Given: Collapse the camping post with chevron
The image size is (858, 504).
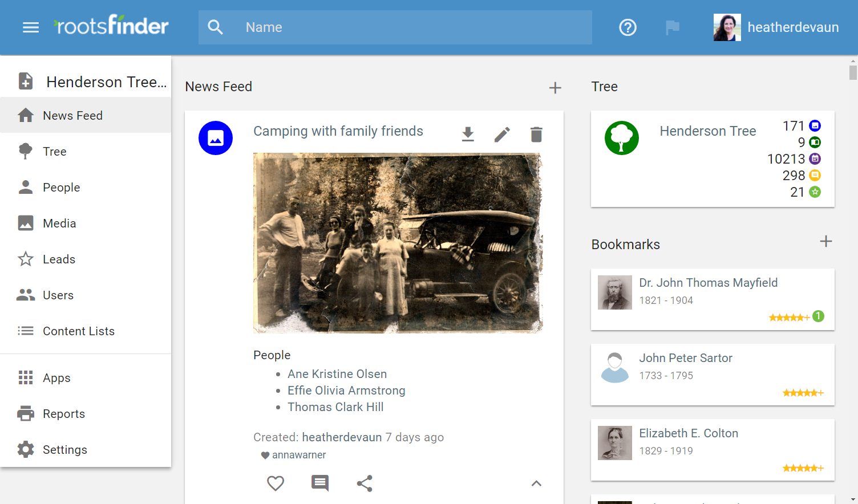Looking at the screenshot, I should 536,483.
